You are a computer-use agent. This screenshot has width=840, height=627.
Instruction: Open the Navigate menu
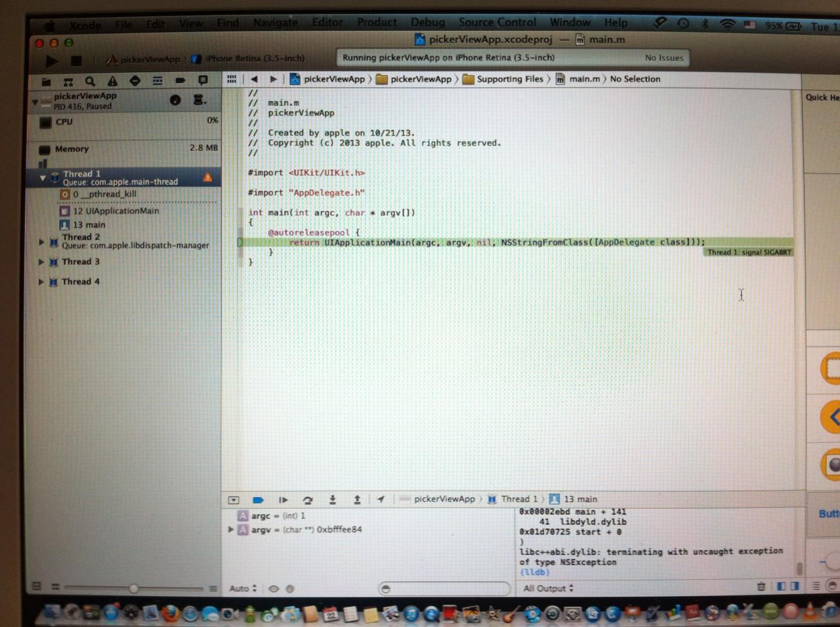tap(275, 23)
